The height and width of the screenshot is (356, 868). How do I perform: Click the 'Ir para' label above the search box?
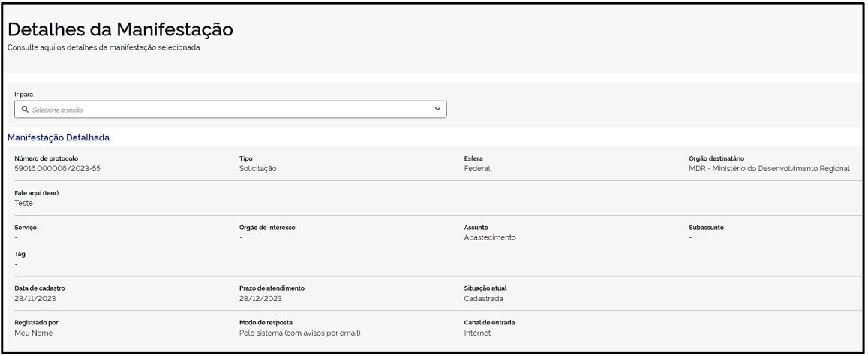click(24, 95)
